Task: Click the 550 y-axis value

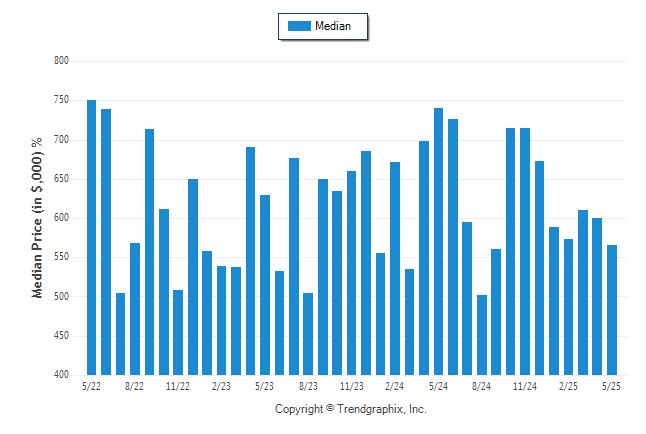Action: (61, 257)
